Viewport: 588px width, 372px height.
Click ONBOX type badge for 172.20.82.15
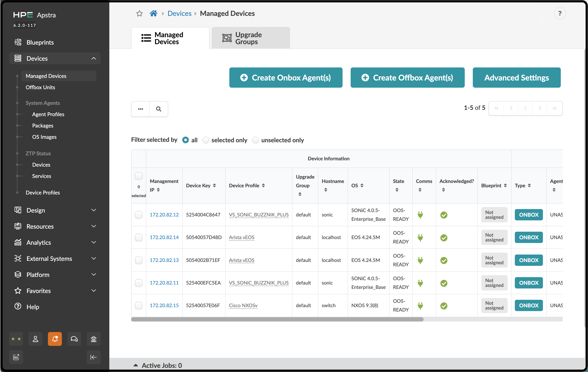[x=529, y=305]
